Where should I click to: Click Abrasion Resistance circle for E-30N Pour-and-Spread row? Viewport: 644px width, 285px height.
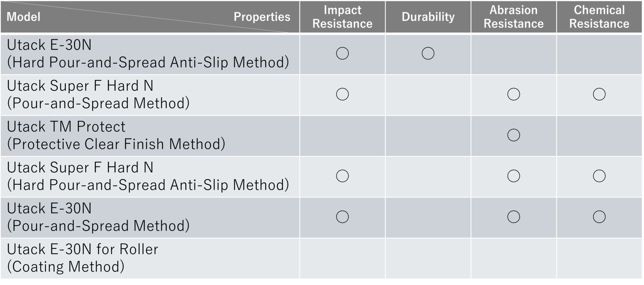(513, 217)
